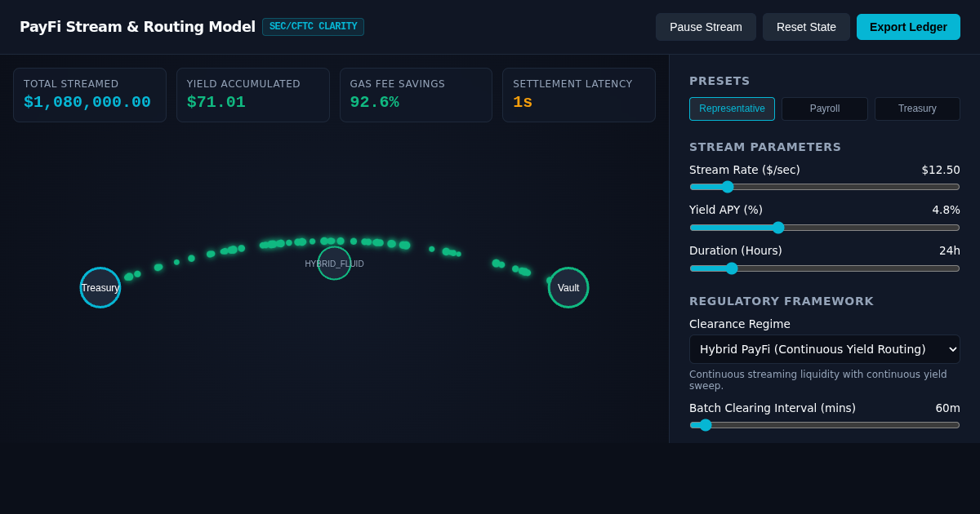Screen dimensions: 980x514
Task: Click the Total Streamed value $1,080,000.00
Action: point(87,102)
